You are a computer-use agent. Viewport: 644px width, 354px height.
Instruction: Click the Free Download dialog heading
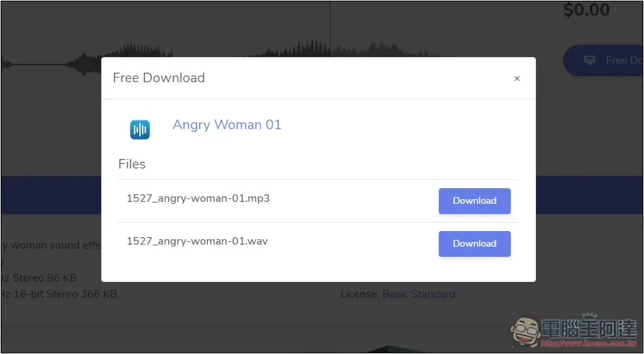[x=158, y=77]
